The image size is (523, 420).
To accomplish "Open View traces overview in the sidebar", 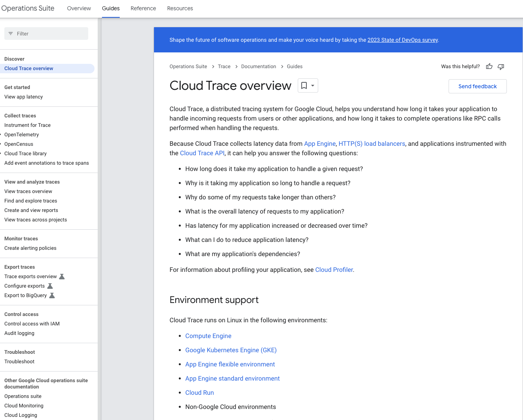I will pos(28,191).
